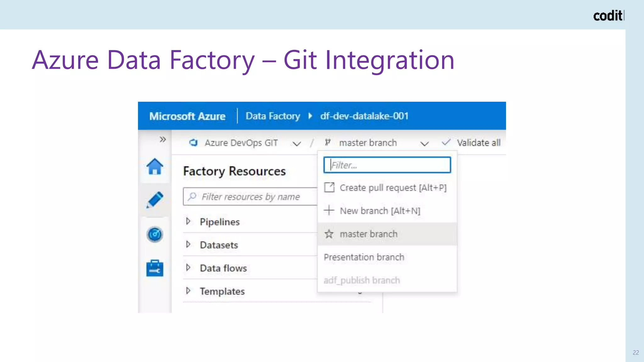Screen dimensions: 644x362
Task: Expand the sidebar with double chevron
Action: coord(163,139)
